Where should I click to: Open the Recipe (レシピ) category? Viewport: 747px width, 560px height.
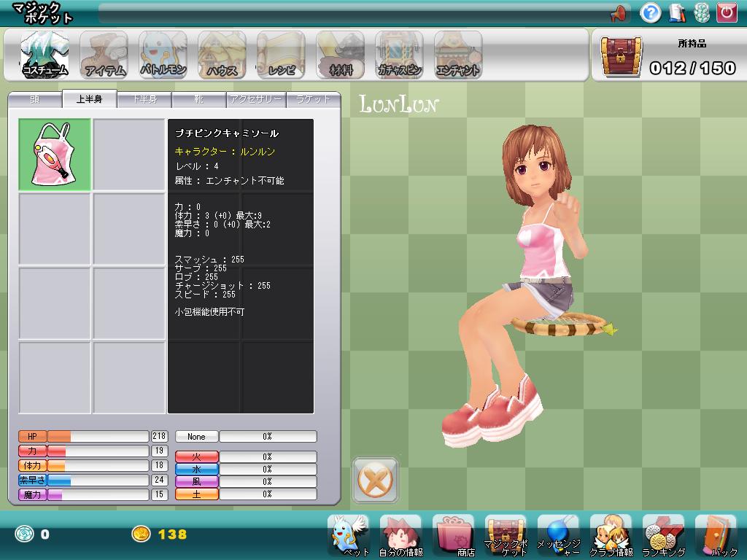tap(281, 55)
